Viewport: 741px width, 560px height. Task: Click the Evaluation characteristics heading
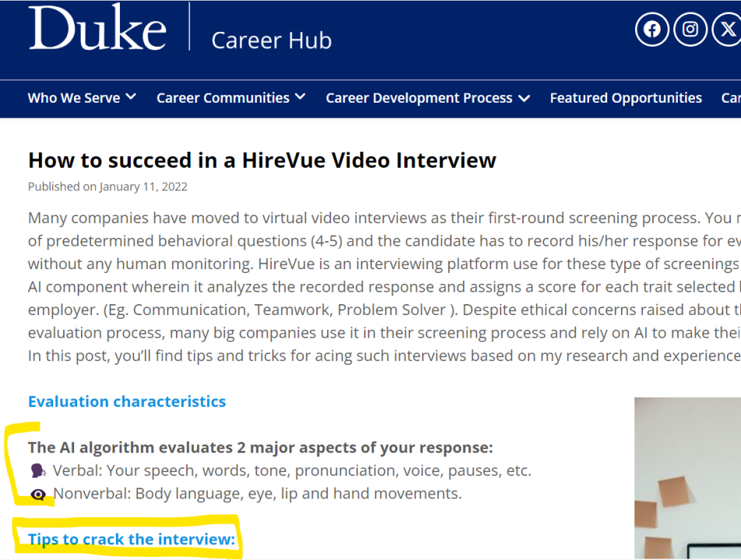pyautogui.click(x=127, y=401)
